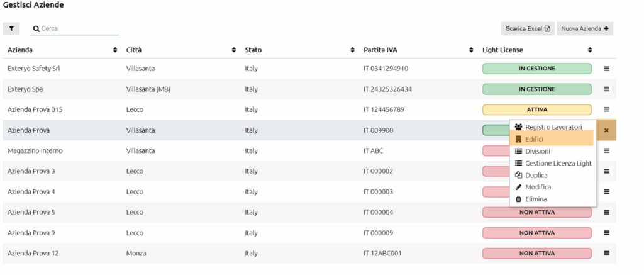This screenshot has width=644, height=275.
Task: Open hamburger menu for Exteryo Spa
Action: pyautogui.click(x=606, y=89)
